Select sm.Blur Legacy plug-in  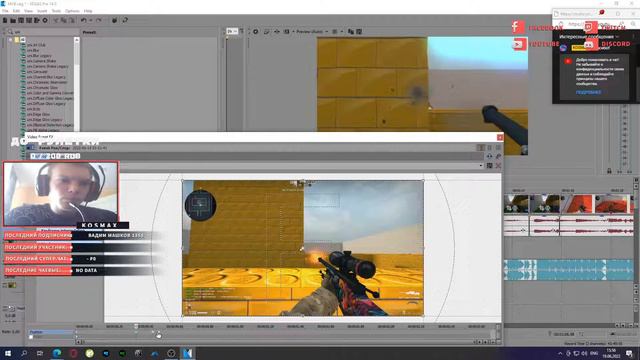click(x=40, y=56)
